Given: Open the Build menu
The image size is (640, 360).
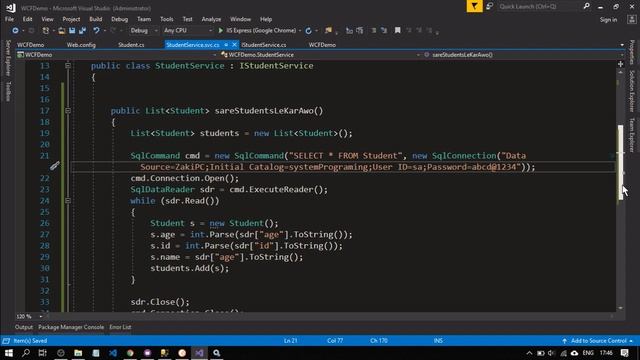Looking at the screenshot, I should coord(96,19).
